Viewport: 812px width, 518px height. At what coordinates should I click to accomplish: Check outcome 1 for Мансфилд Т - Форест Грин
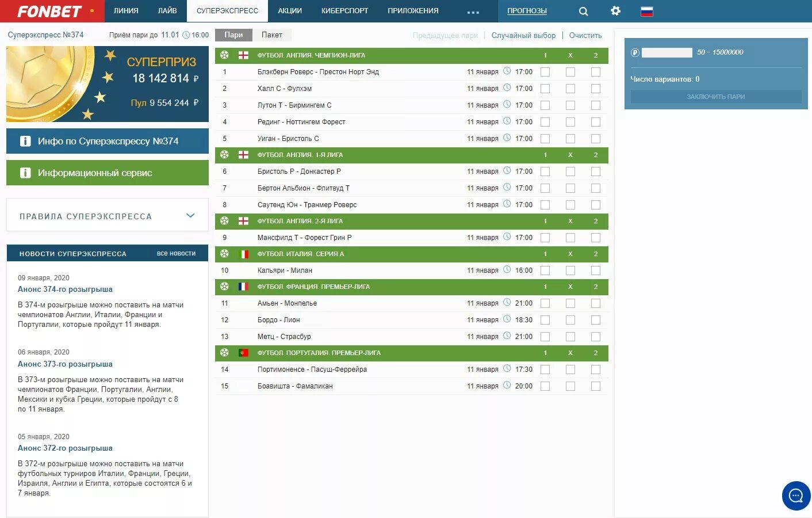545,238
